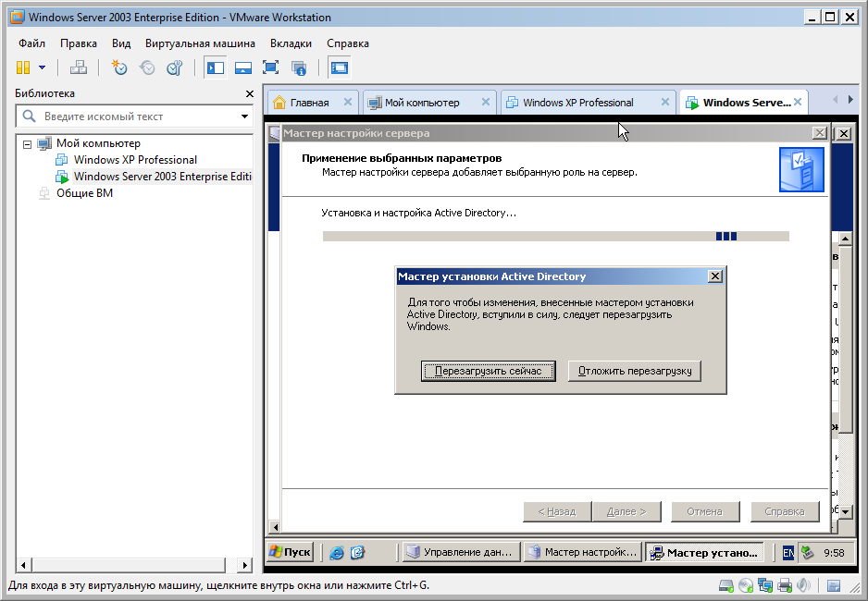Viewport: 868px width, 601px height.
Task: Switch to Управление дан… taskbar window
Action: (x=462, y=552)
